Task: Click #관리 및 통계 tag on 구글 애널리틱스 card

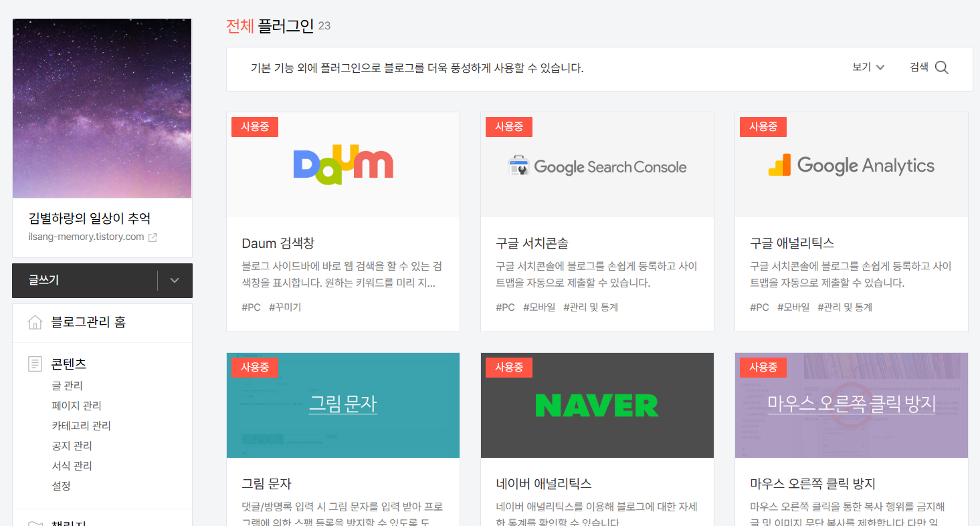Action: (x=845, y=307)
